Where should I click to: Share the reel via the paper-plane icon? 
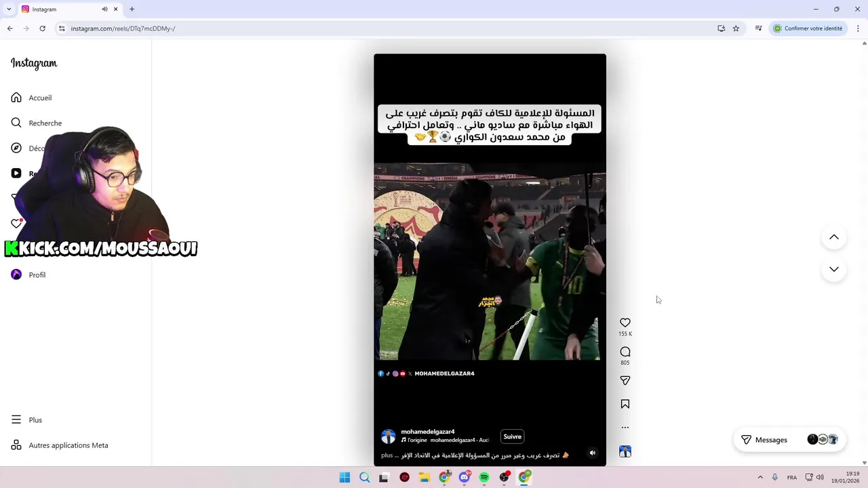(x=625, y=380)
